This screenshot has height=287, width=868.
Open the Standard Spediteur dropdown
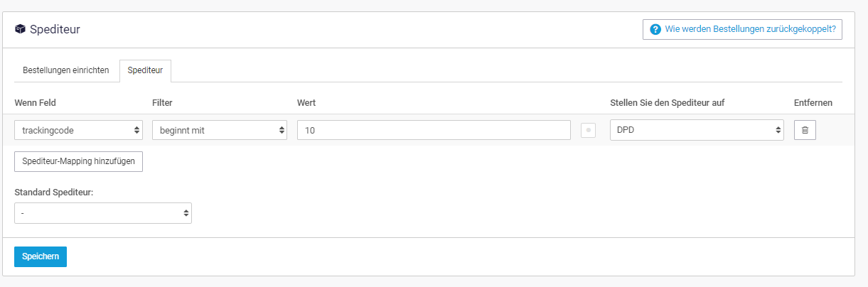click(x=103, y=213)
